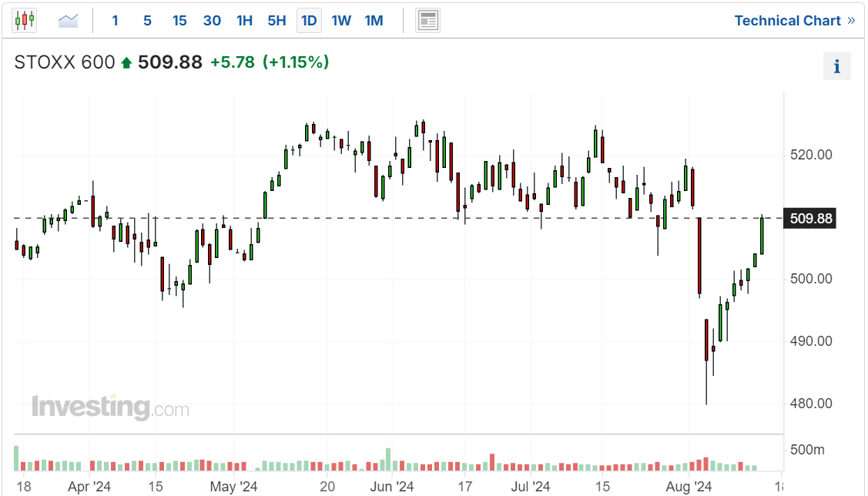Screen dimensions: 868x496
Task: Click the 490.00 price axis label
Action: pos(811,341)
